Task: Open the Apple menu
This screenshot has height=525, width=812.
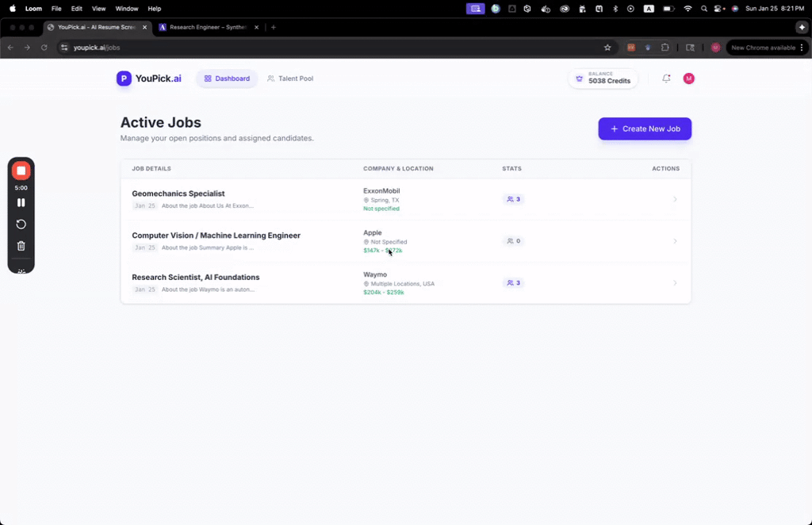Action: 13,9
